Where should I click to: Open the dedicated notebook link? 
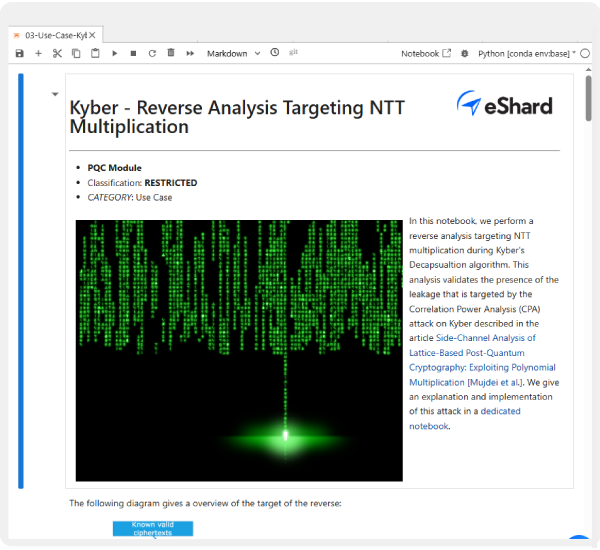coord(465,419)
